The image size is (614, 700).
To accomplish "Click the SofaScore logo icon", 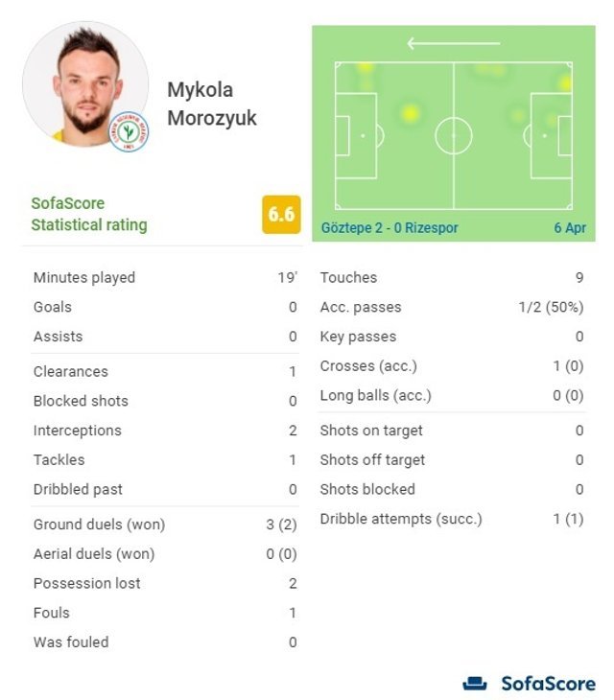I will pos(475,684).
